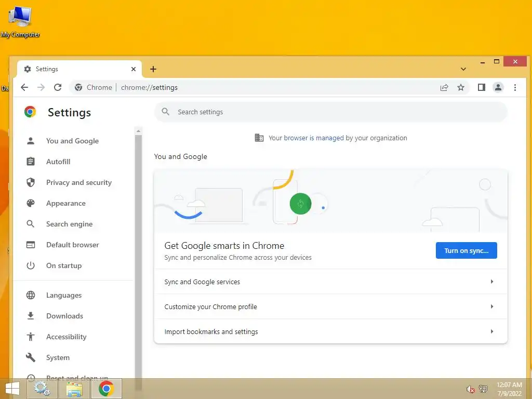Click the forward navigation arrow

[x=41, y=87]
